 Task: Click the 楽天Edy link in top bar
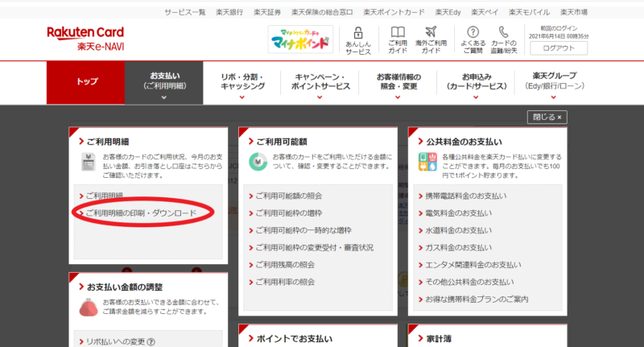coord(448,12)
